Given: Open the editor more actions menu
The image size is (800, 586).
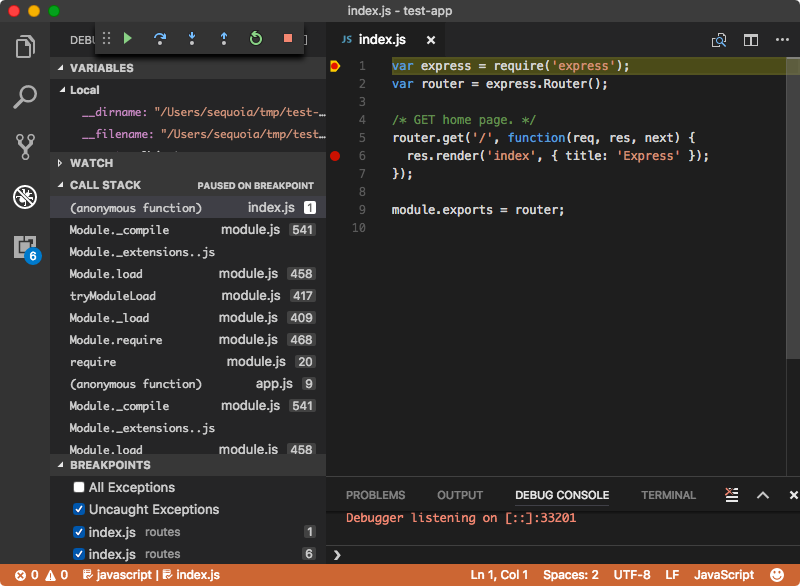Looking at the screenshot, I should coord(782,39).
